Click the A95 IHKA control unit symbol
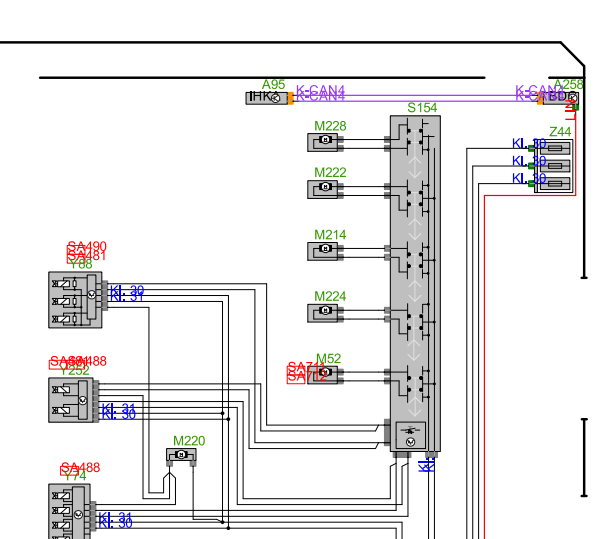The image size is (596, 539). 266,98
